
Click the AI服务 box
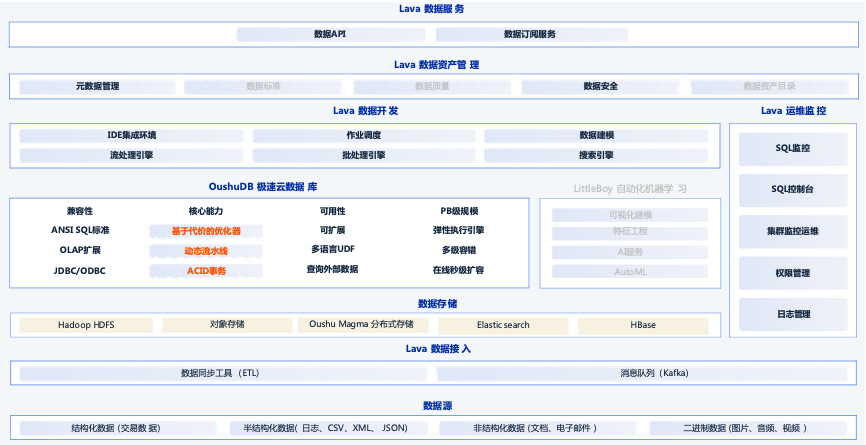tap(630, 252)
